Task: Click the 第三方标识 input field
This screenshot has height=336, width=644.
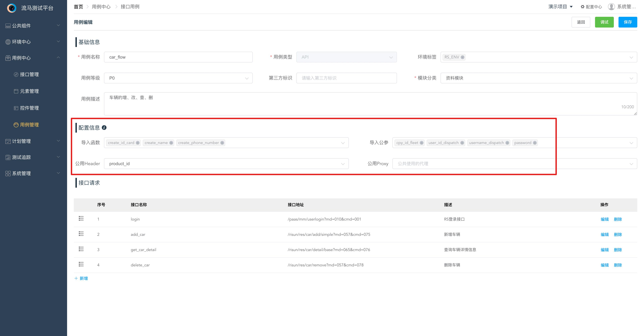Action: click(346, 78)
